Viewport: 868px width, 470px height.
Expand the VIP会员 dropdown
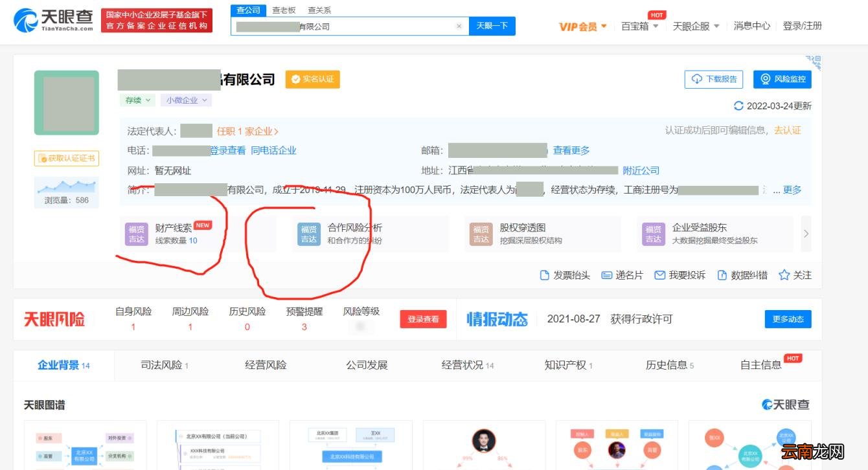[580, 26]
